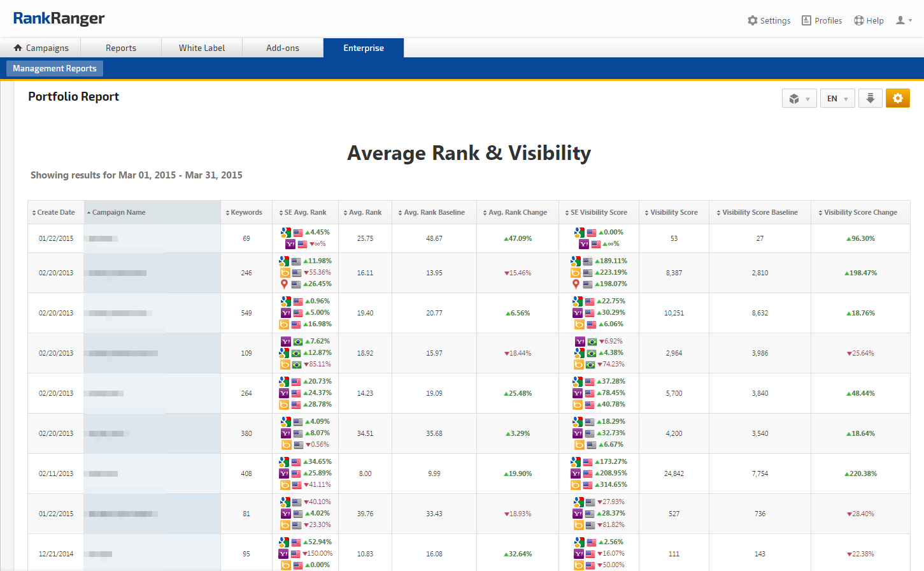The height and width of the screenshot is (571, 924).
Task: Sort by Campaign Name column header
Action: click(118, 212)
